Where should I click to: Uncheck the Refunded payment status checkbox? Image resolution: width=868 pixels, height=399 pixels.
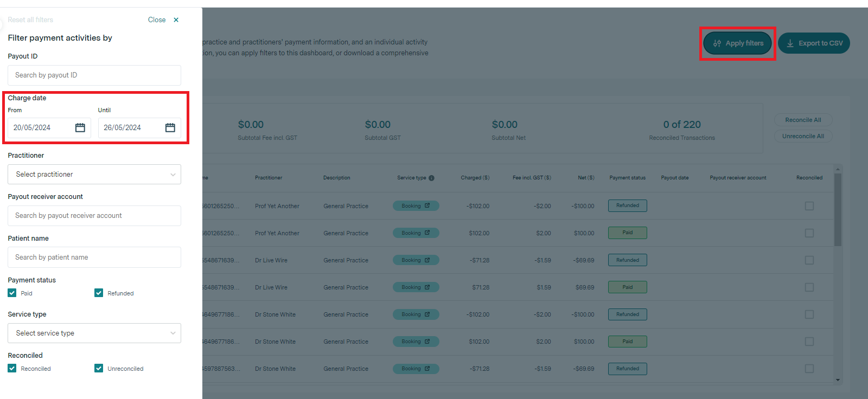[x=99, y=293]
